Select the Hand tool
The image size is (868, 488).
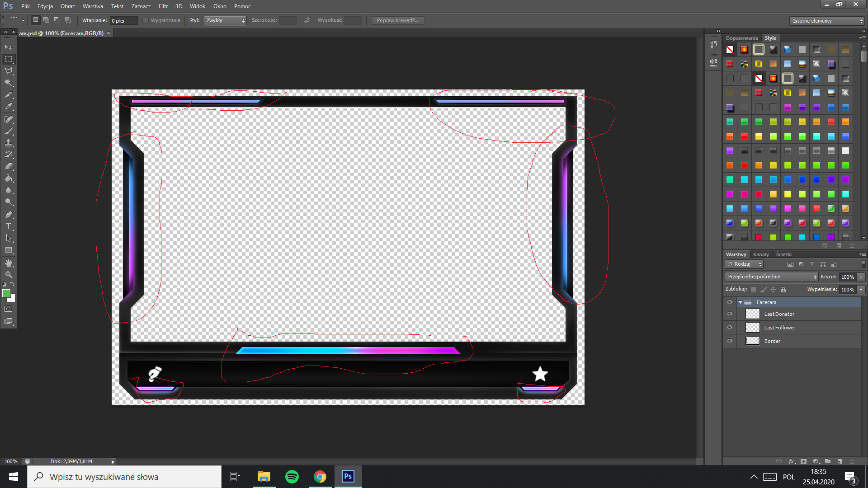pyautogui.click(x=9, y=263)
